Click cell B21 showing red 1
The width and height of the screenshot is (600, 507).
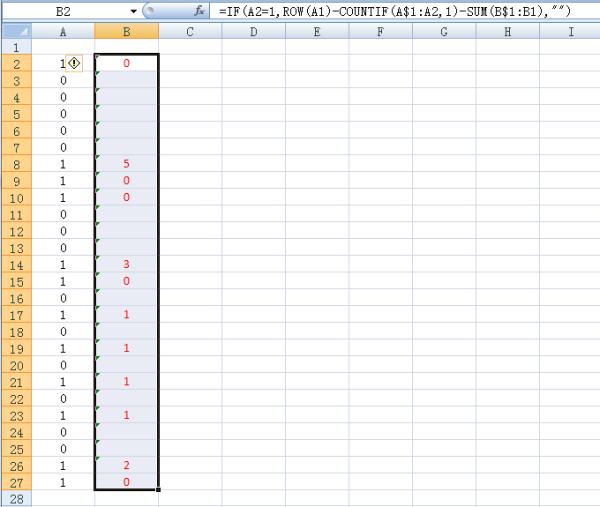(127, 381)
